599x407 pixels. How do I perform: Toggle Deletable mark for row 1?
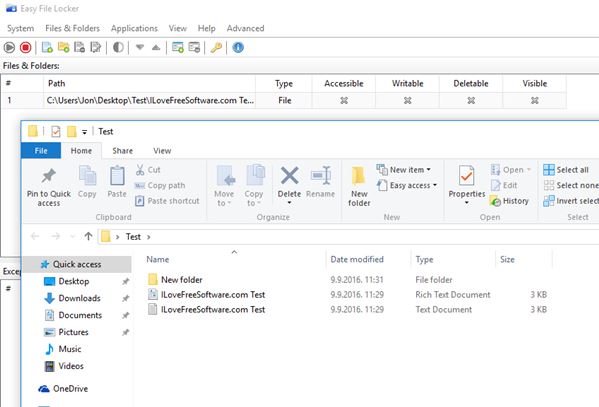click(x=471, y=101)
